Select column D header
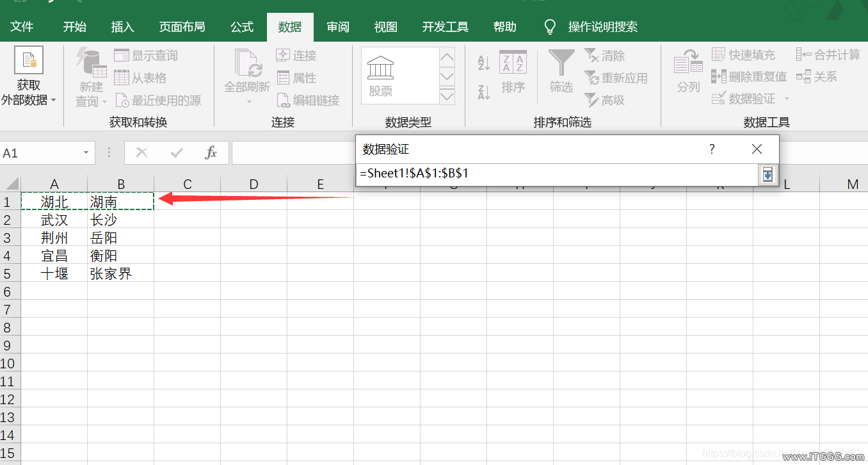Image resolution: width=868 pixels, height=465 pixels. pos(253,184)
